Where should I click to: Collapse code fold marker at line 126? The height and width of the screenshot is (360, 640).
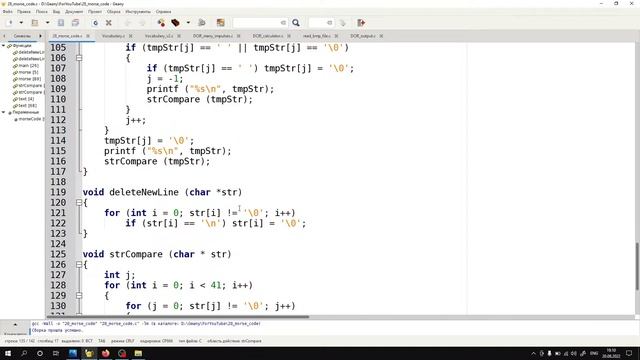click(x=79, y=264)
